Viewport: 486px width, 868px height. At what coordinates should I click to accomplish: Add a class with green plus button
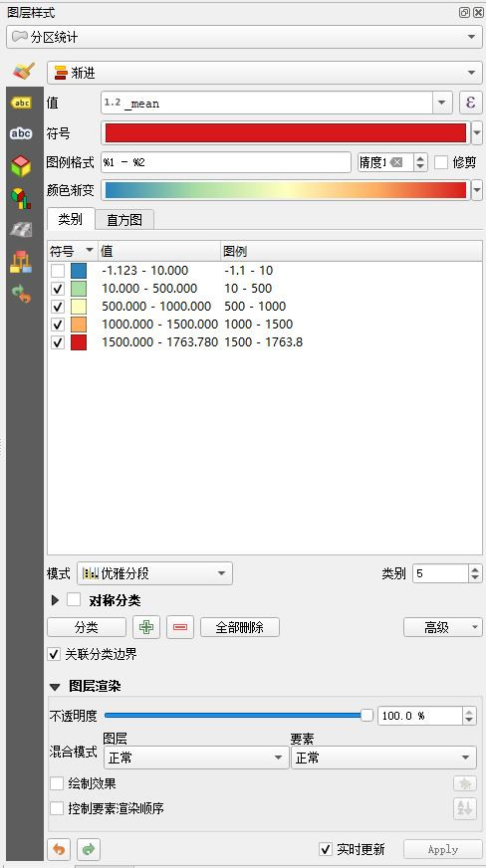click(x=146, y=627)
